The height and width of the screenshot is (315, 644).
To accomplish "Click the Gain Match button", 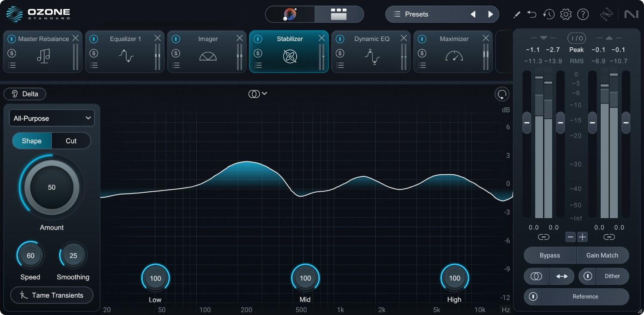I will click(x=602, y=255).
